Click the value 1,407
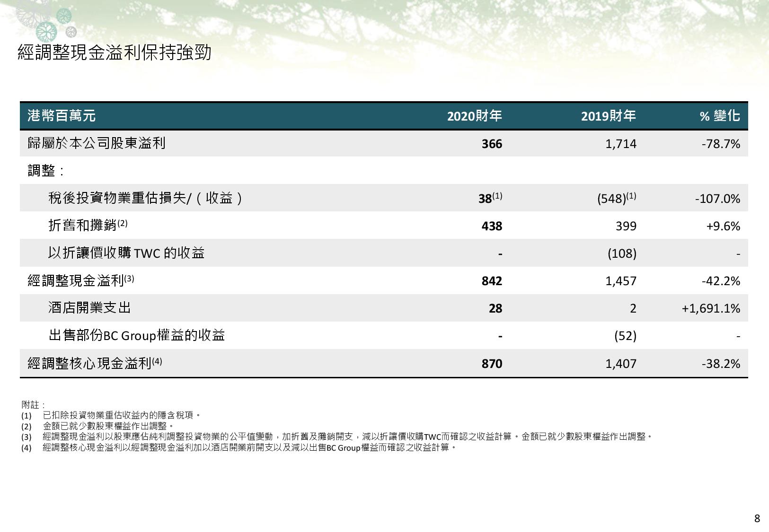This screenshot has height=532, width=769. tap(621, 364)
